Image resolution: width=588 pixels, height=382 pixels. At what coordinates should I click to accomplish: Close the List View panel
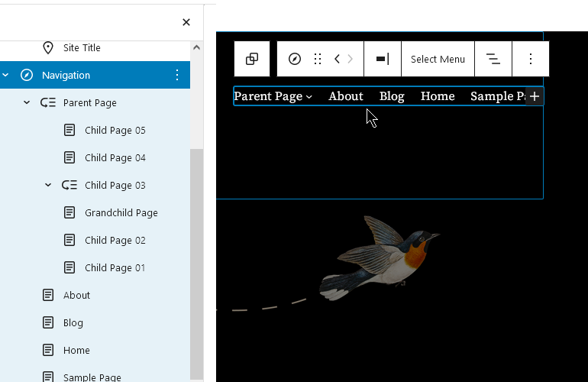(186, 22)
